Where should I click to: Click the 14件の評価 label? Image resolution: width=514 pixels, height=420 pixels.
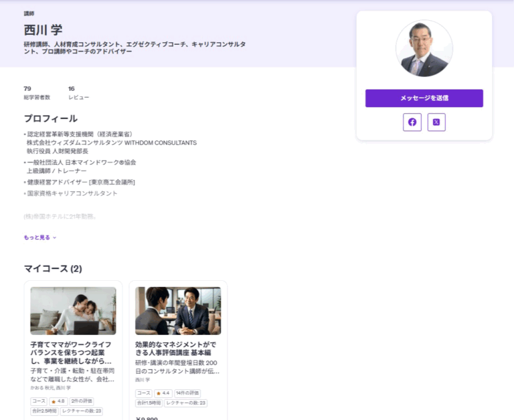click(187, 393)
